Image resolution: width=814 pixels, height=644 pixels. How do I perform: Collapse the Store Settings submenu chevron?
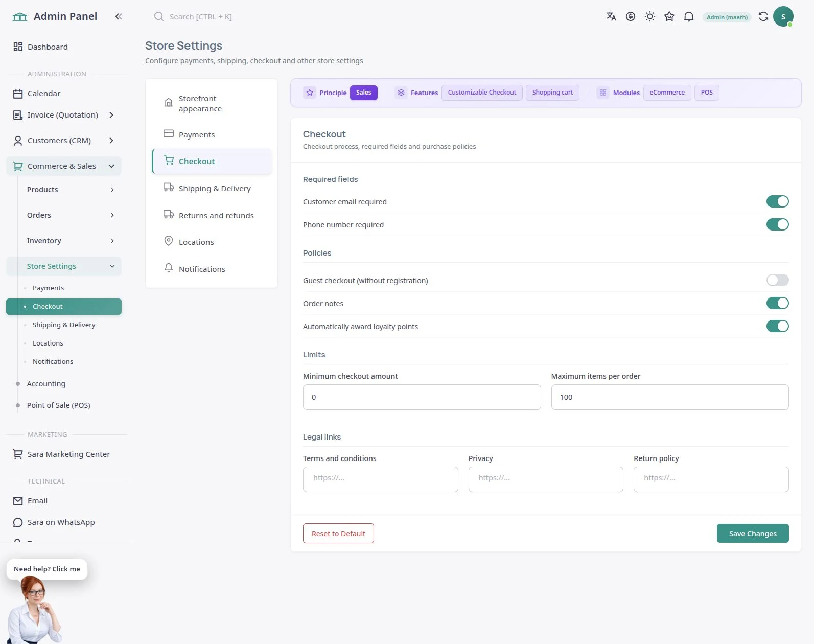pos(112,266)
